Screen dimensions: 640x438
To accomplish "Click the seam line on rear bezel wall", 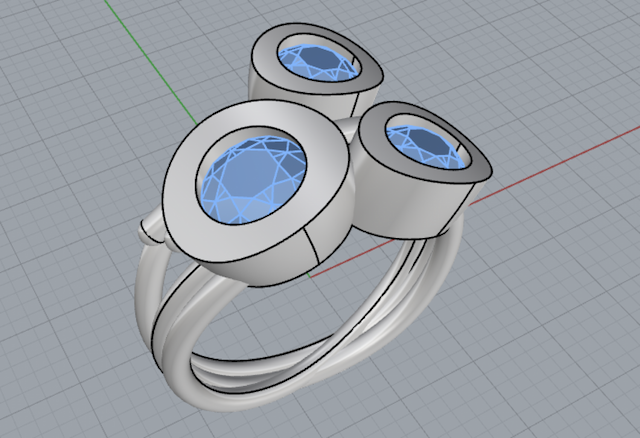I will pos(355,105).
